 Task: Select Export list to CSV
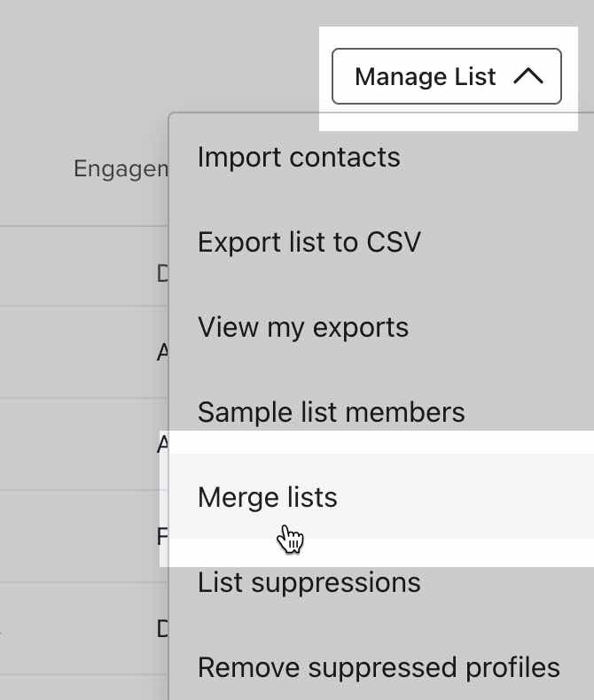(x=309, y=242)
